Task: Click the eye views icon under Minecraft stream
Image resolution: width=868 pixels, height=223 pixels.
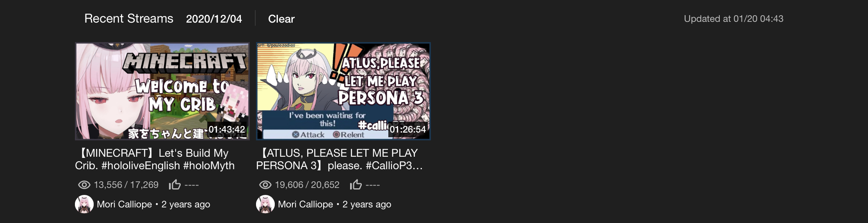Action: pyautogui.click(x=84, y=185)
